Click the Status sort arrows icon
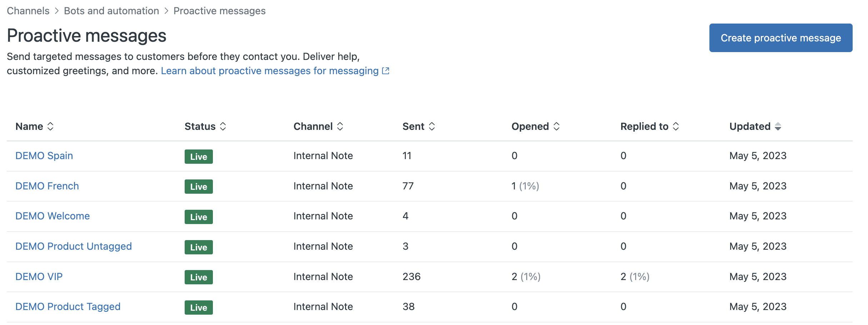Viewport: 868px width, 325px height. coord(223,126)
